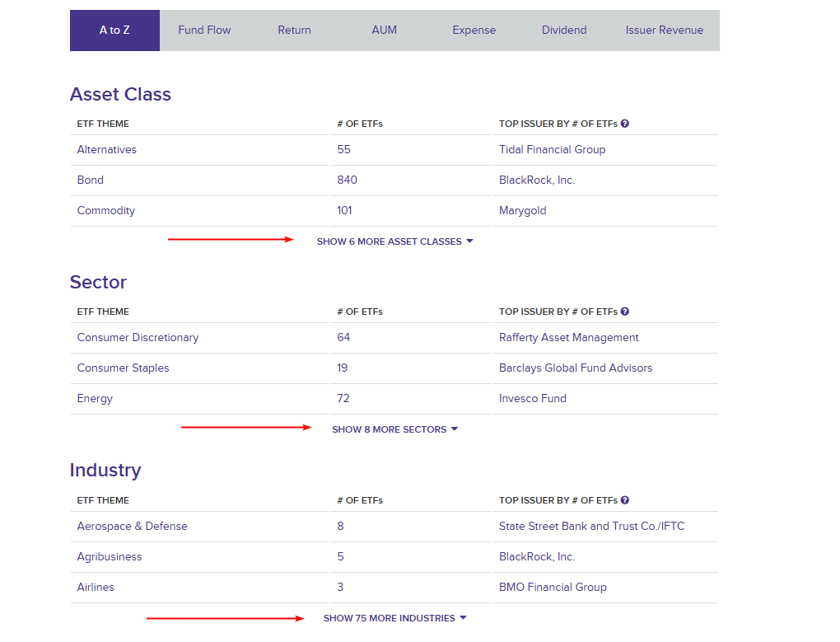Click State Street Bank and Trust Co./IFTC
This screenshot has height=642, width=840.
click(591, 527)
